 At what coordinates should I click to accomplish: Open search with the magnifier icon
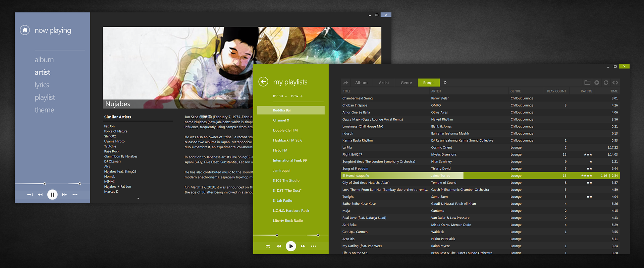coord(445,83)
